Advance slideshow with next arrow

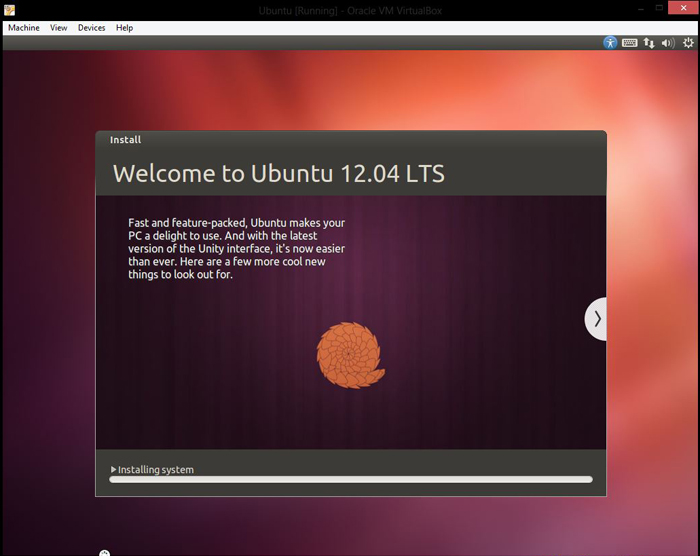[x=596, y=319]
